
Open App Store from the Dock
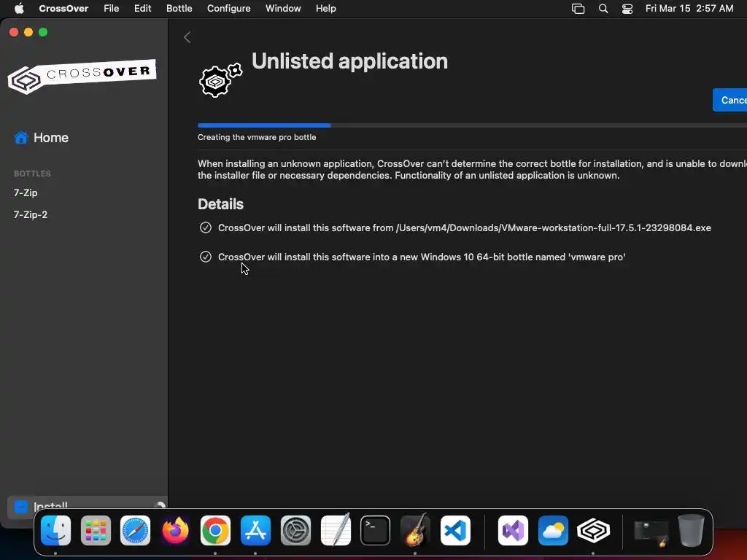click(x=255, y=530)
